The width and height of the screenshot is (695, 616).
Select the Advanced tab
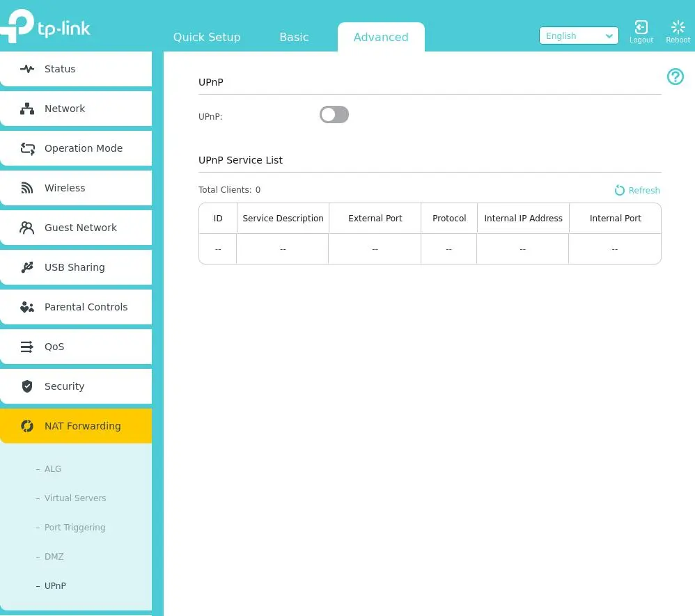381,37
